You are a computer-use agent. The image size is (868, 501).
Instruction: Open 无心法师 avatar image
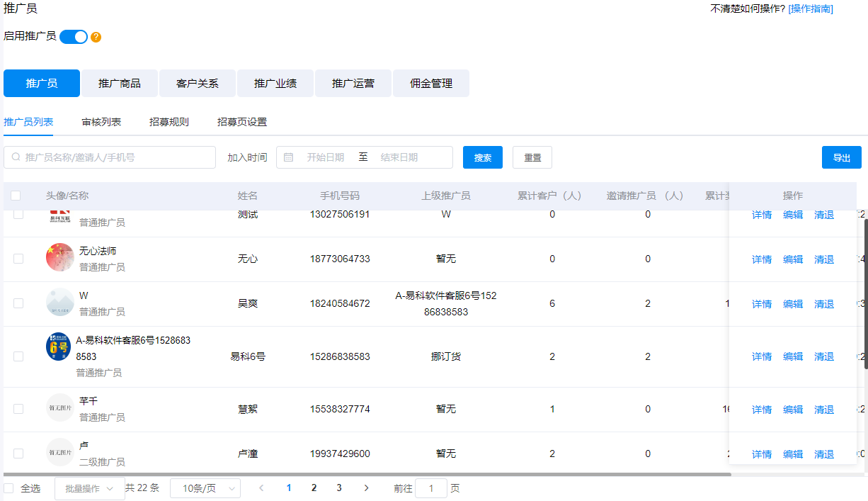60,258
